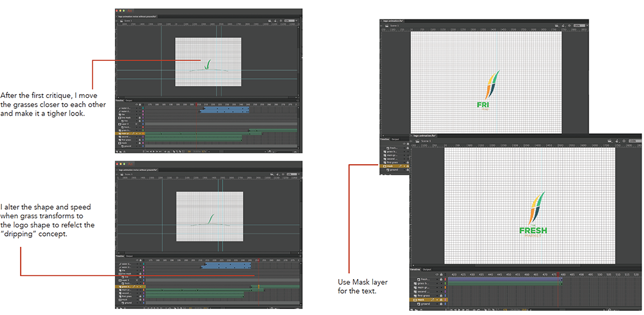Open zoom percentage dropdown in FRESH logo window
The width and height of the screenshot is (644, 315).
[635, 140]
